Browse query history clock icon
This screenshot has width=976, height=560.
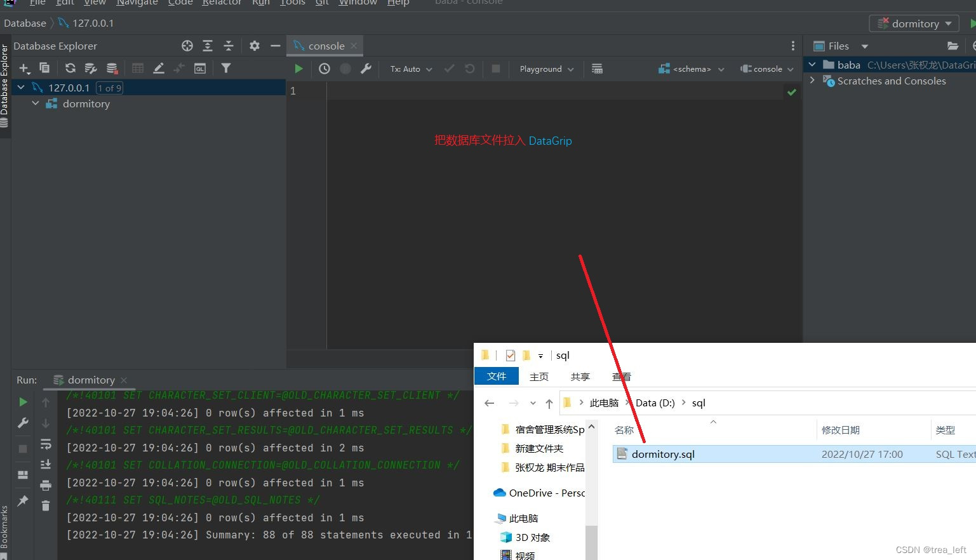[324, 69]
